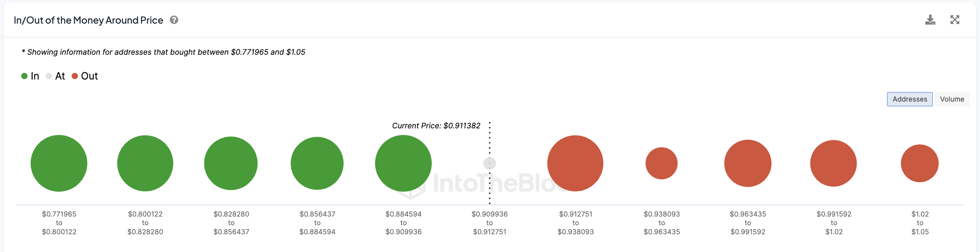The height and width of the screenshot is (252, 980).
Task: Click the small gray At bubble
Action: (x=490, y=163)
